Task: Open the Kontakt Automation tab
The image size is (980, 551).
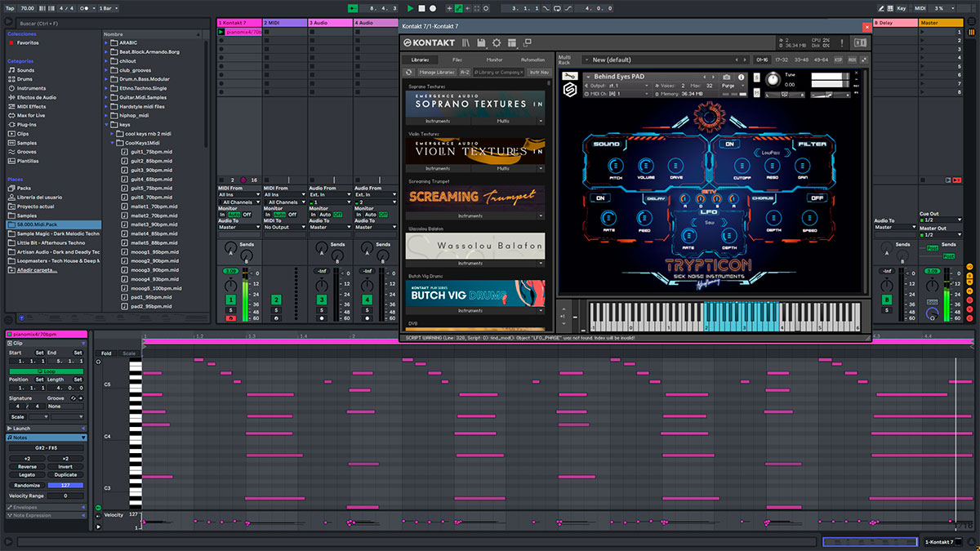Action: pyautogui.click(x=532, y=60)
